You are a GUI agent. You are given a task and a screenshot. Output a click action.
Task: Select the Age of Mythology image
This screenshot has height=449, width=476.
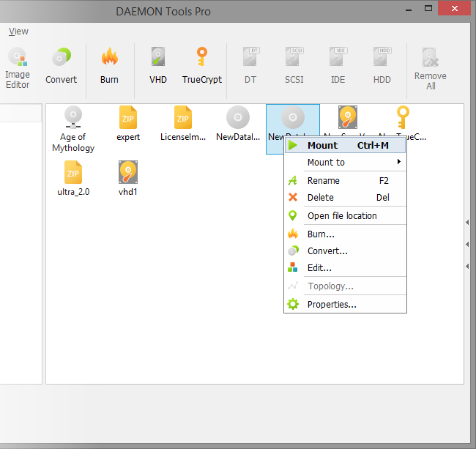(x=73, y=129)
